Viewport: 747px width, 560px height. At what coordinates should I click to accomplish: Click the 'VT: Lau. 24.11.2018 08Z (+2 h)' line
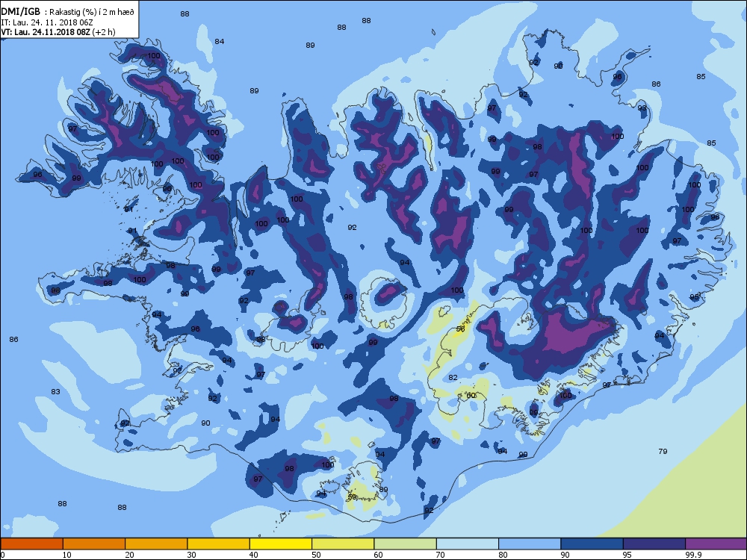click(x=58, y=32)
